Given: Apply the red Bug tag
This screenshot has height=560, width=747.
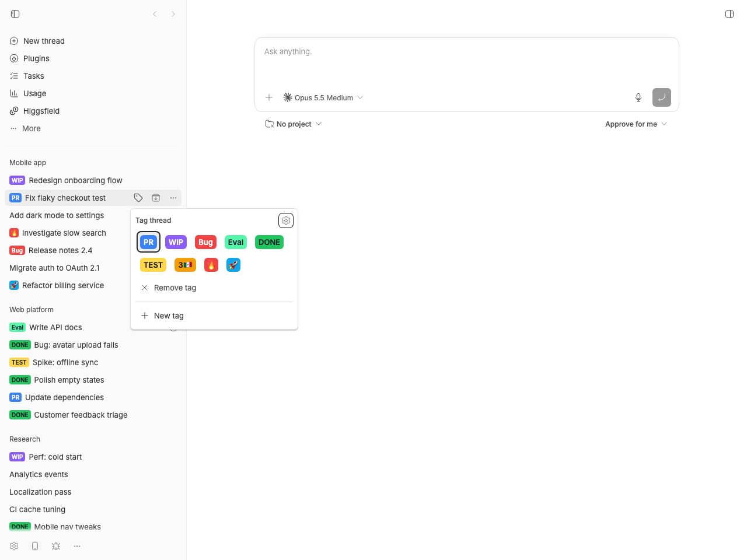Looking at the screenshot, I should point(205,242).
